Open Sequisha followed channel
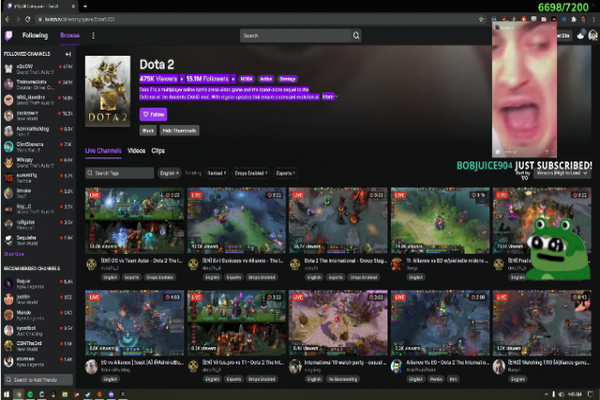The height and width of the screenshot is (400, 600). pyautogui.click(x=38, y=240)
